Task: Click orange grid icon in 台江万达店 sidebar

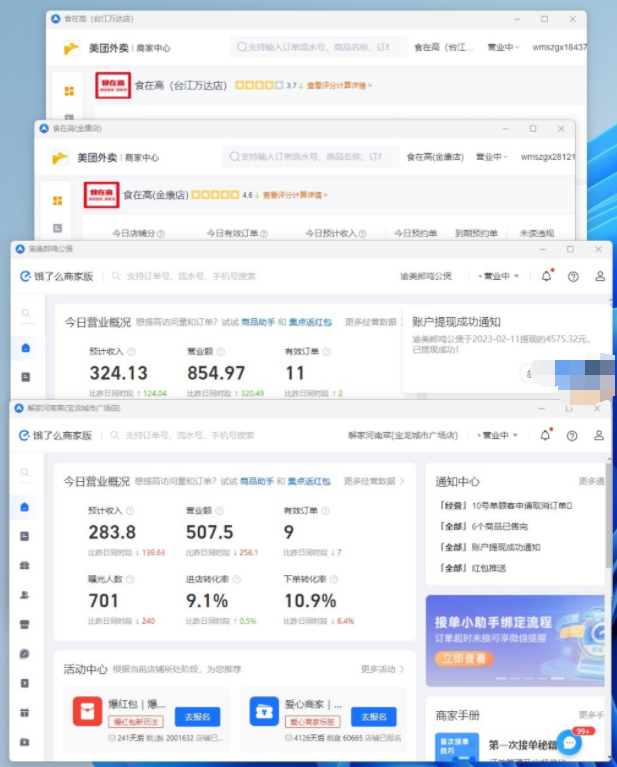Action: pos(69,91)
